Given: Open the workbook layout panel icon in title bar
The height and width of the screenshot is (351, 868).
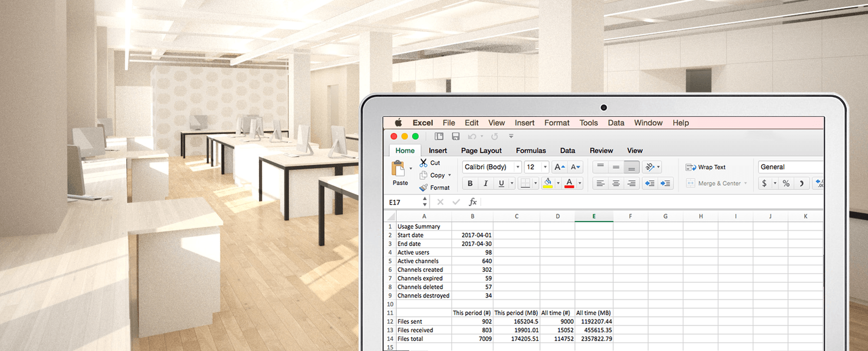Looking at the screenshot, I should pyautogui.click(x=439, y=136).
